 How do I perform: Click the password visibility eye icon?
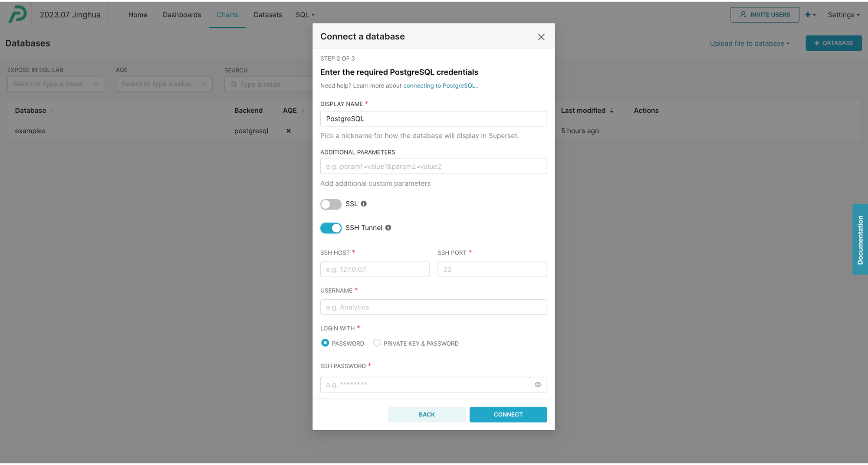[x=537, y=384]
